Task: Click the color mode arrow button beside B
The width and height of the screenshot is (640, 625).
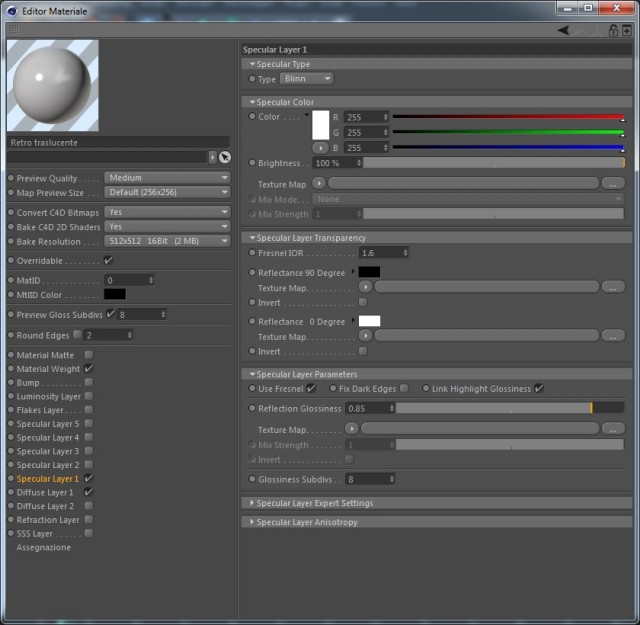Action: pyautogui.click(x=320, y=148)
